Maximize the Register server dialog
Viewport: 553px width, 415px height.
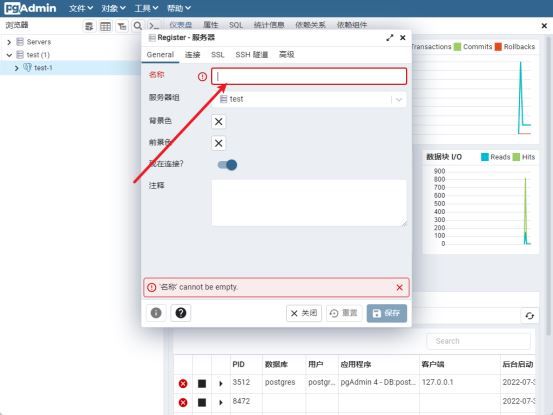[x=390, y=38]
